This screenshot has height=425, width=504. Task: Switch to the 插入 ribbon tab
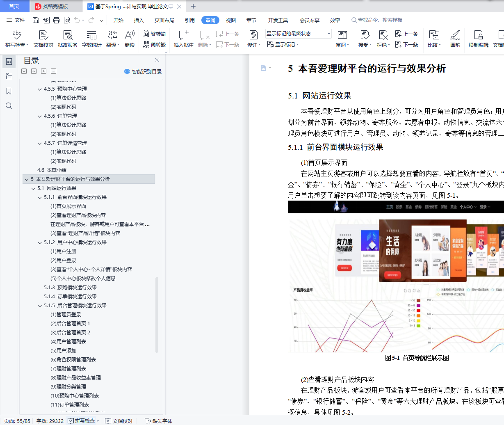139,20
